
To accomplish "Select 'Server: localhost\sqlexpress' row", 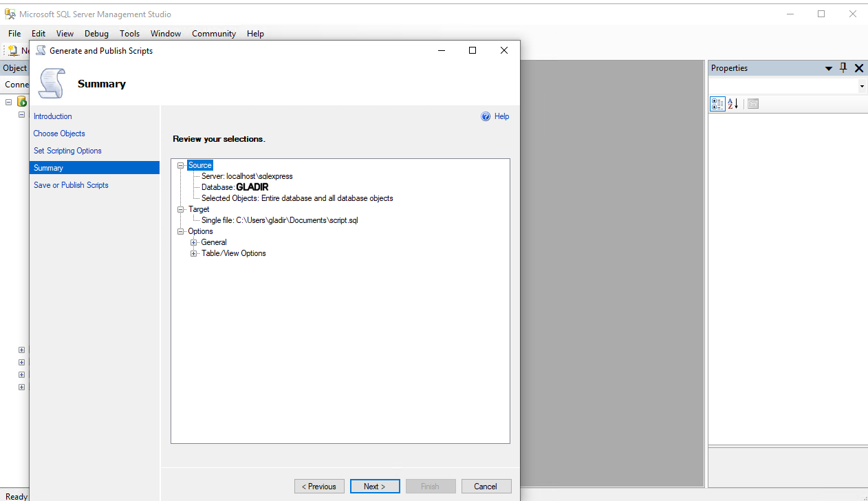I will click(x=247, y=176).
